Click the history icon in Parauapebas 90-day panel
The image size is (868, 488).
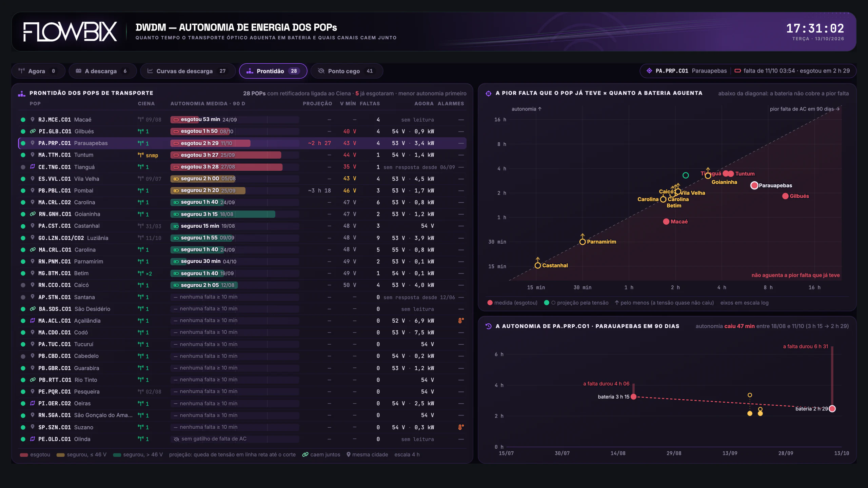pyautogui.click(x=489, y=326)
